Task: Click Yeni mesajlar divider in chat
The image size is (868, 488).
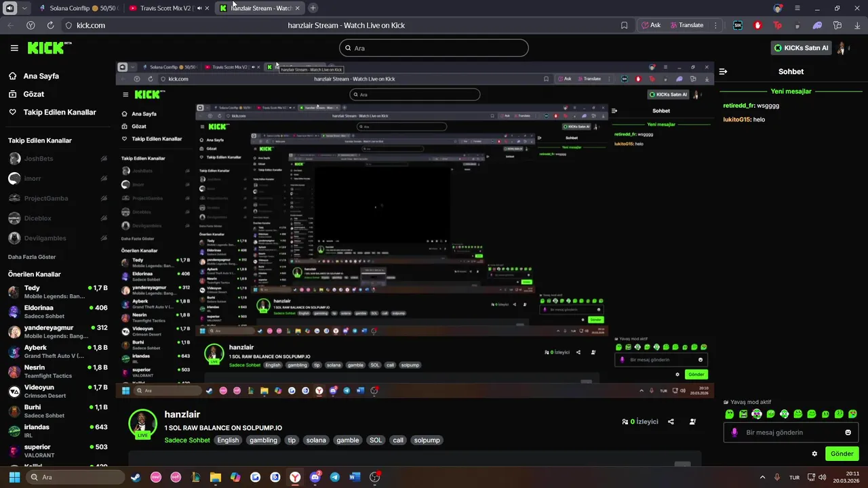Action: point(791,91)
